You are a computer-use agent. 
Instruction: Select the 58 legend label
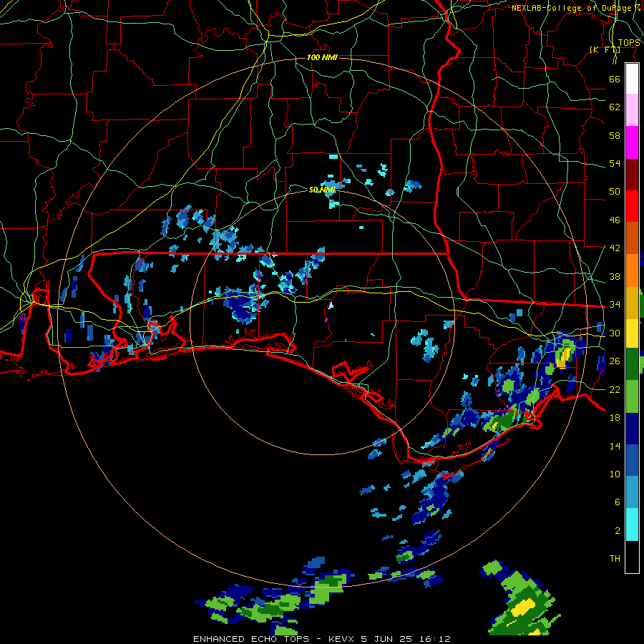(615, 135)
